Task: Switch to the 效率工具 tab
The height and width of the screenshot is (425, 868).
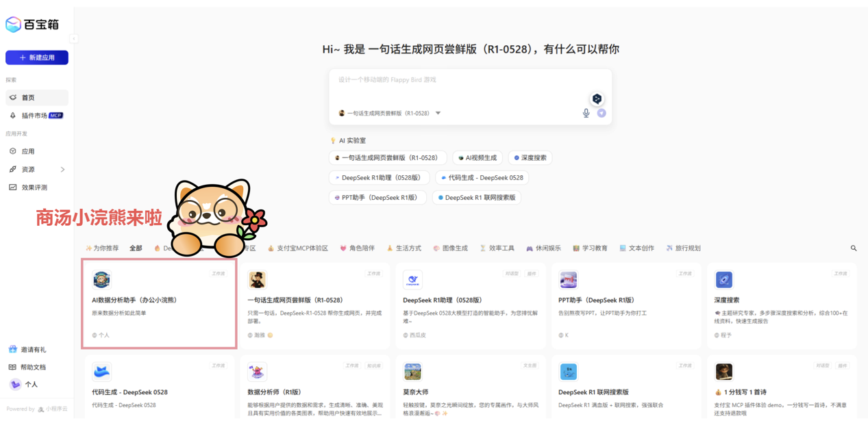Action: coord(497,248)
